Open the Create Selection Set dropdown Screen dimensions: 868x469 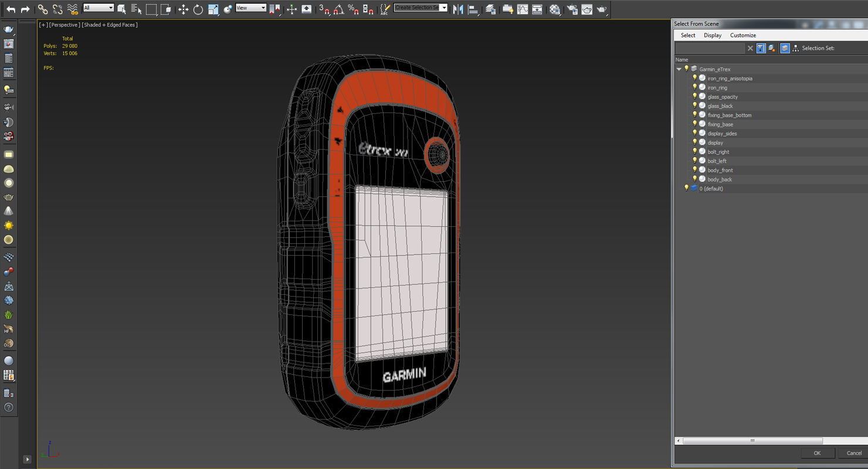[x=421, y=8]
